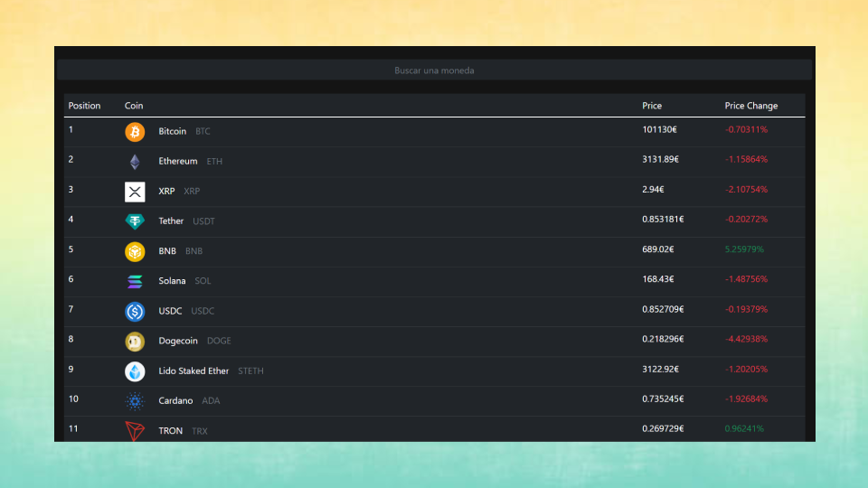Click the Dogecoin price 0.218296€
Screen dimensions: 868x488
(x=663, y=340)
